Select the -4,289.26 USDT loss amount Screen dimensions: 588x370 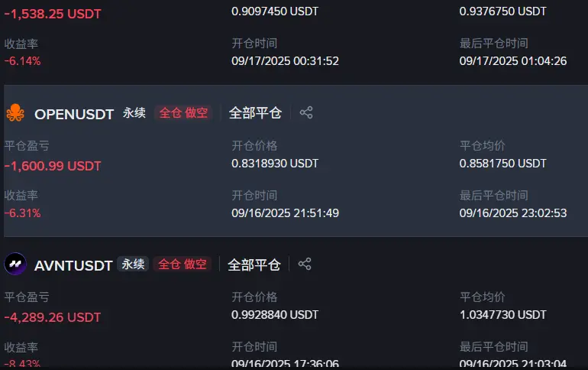pos(53,317)
